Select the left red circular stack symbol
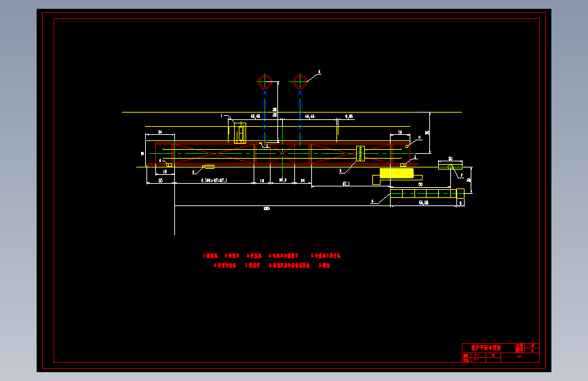This screenshot has width=588, height=381. click(x=264, y=81)
